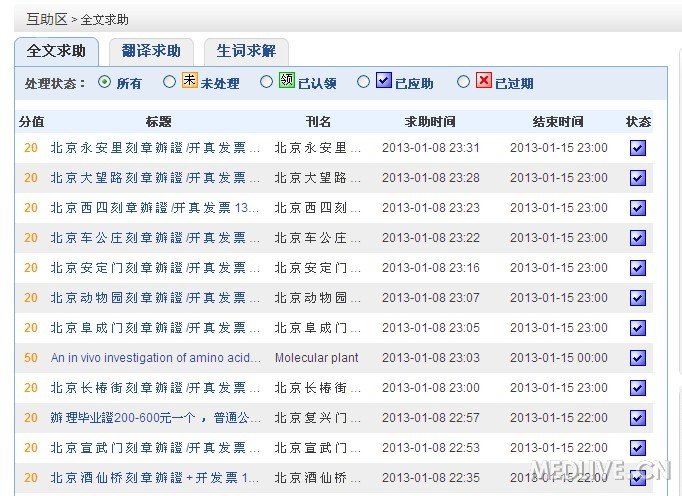Click the green 领 claimed legend icon

(x=287, y=80)
